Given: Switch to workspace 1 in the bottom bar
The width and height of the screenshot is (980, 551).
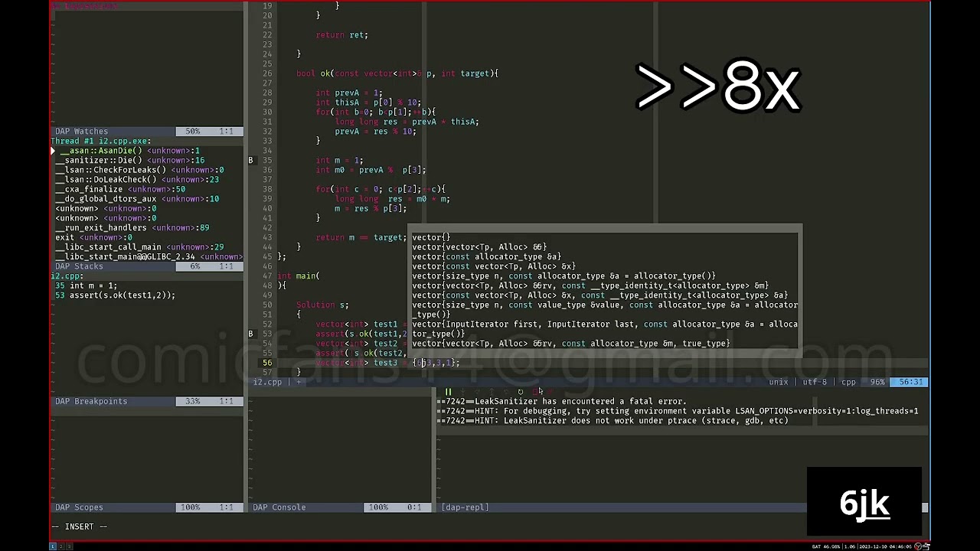Looking at the screenshot, I should [54, 546].
